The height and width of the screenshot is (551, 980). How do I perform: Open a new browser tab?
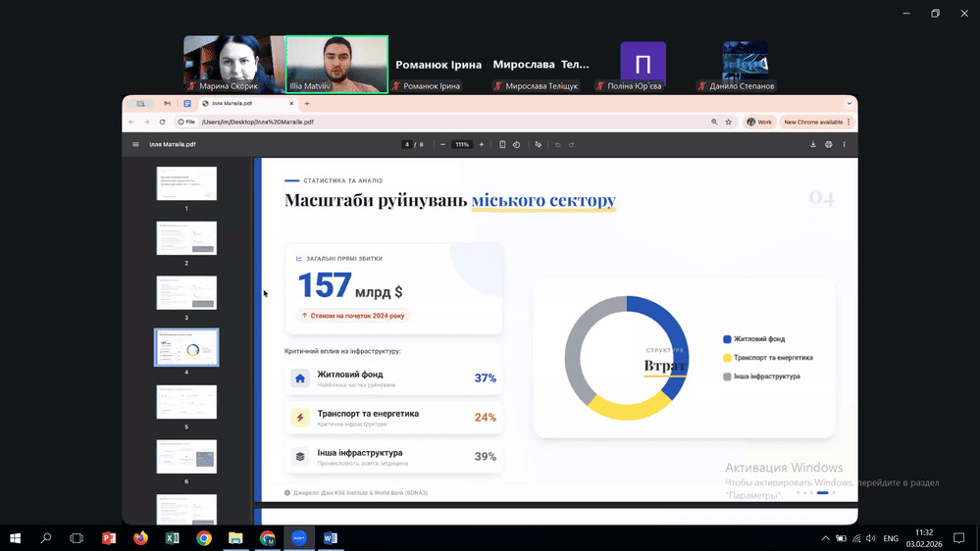click(307, 103)
